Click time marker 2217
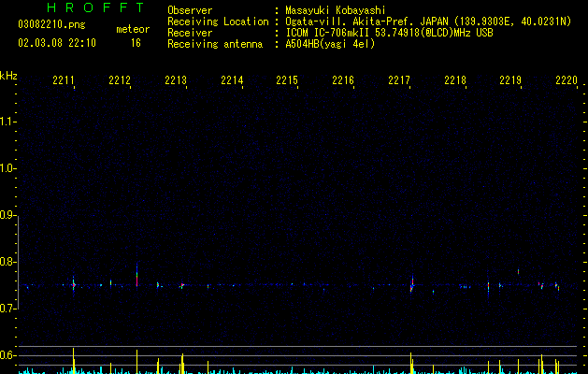The image size is (588, 374). pyautogui.click(x=399, y=79)
